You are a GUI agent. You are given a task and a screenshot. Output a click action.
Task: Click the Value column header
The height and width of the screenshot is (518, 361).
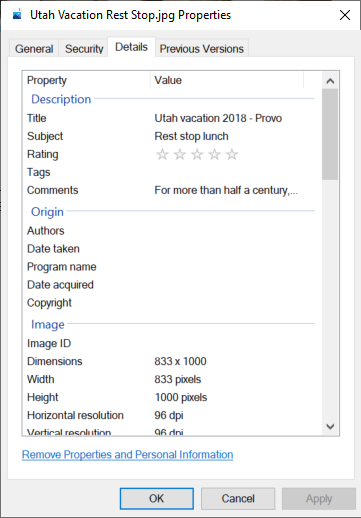227,80
